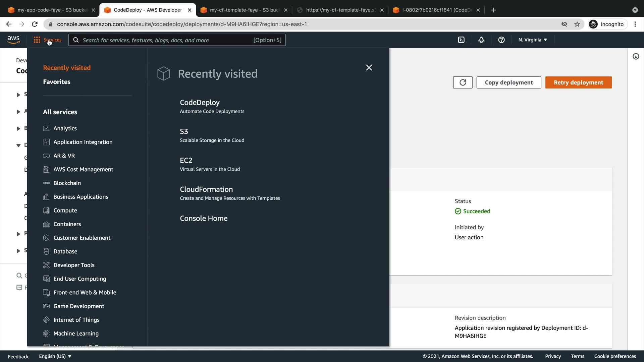Select Favorites in services menu

click(57, 82)
